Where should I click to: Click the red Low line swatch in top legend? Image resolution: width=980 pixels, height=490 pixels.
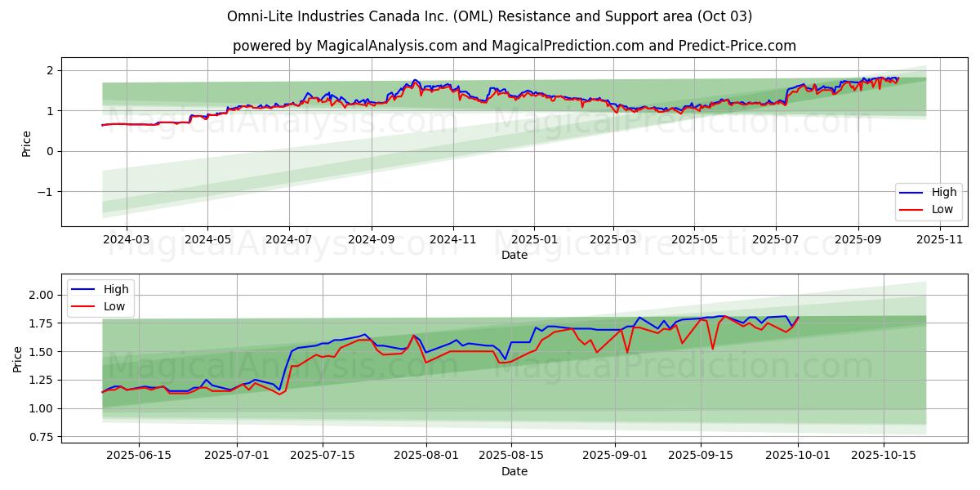point(911,209)
